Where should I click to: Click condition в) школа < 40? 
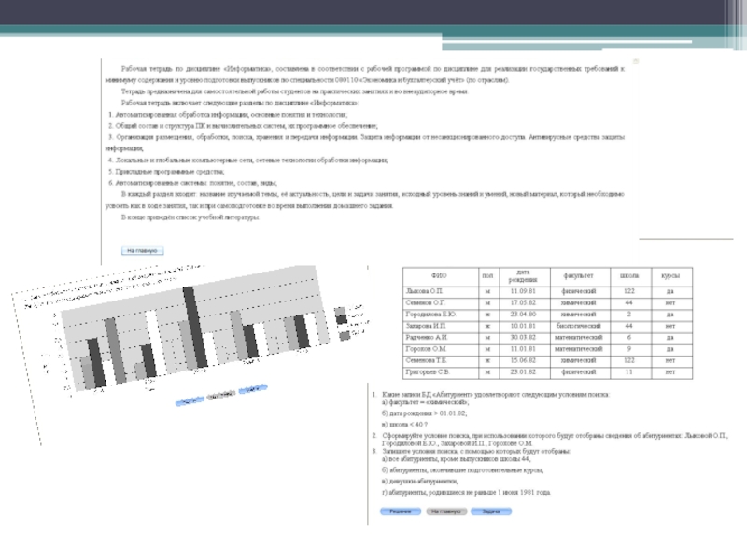404,425
